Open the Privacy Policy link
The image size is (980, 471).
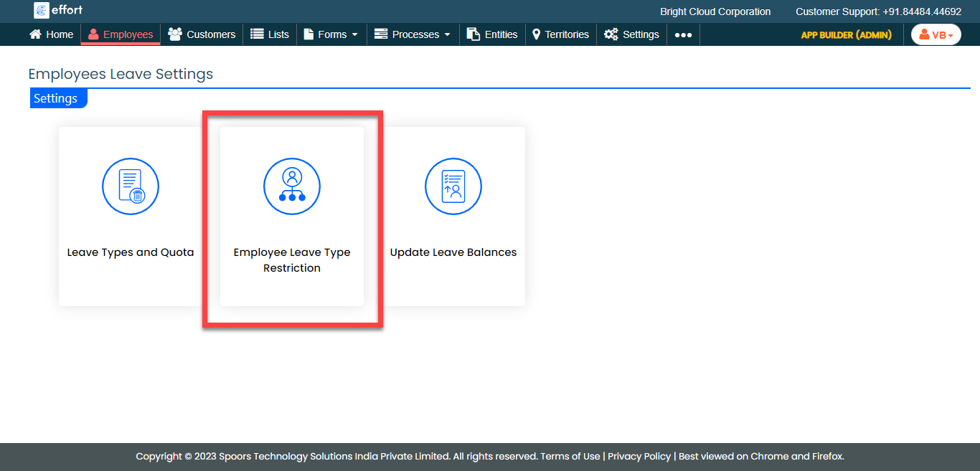639,456
